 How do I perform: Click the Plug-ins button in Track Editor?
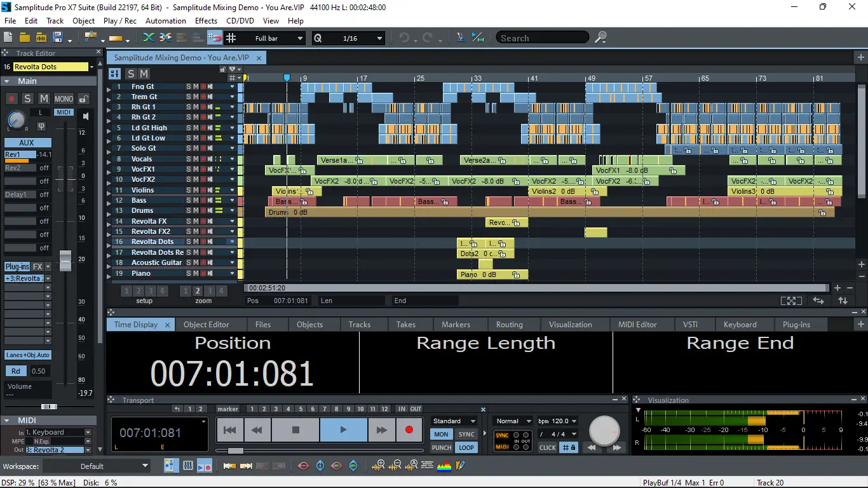coord(17,266)
